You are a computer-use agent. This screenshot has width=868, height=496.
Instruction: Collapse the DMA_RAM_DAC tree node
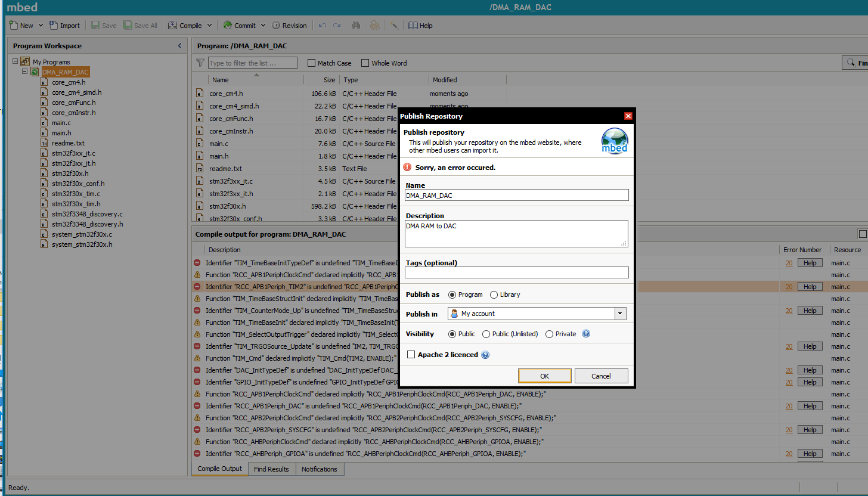click(x=25, y=72)
